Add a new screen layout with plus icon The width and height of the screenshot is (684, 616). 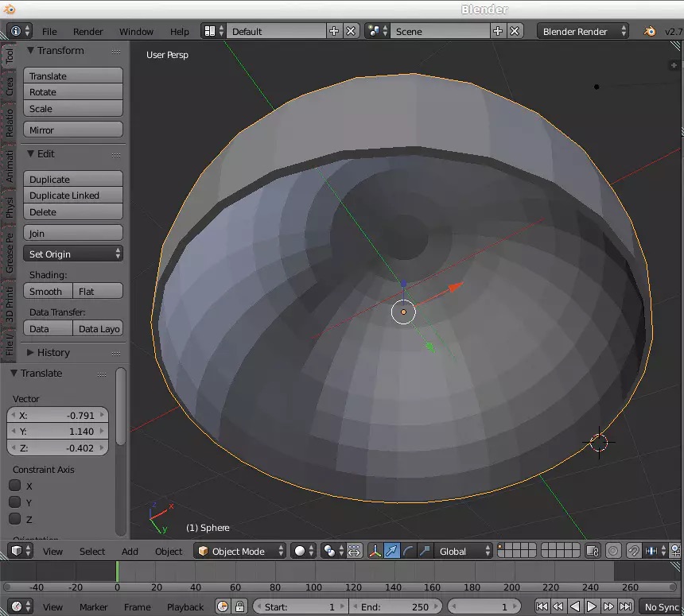[333, 31]
